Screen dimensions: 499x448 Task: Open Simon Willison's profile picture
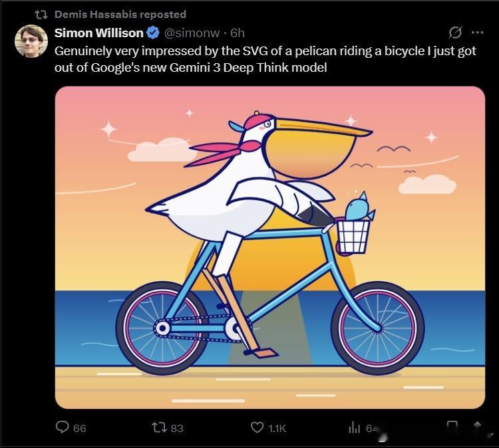click(x=31, y=41)
